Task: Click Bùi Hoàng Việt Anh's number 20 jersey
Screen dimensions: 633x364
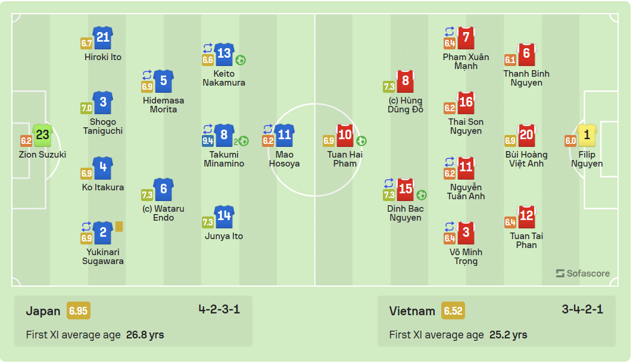Action: tap(526, 135)
